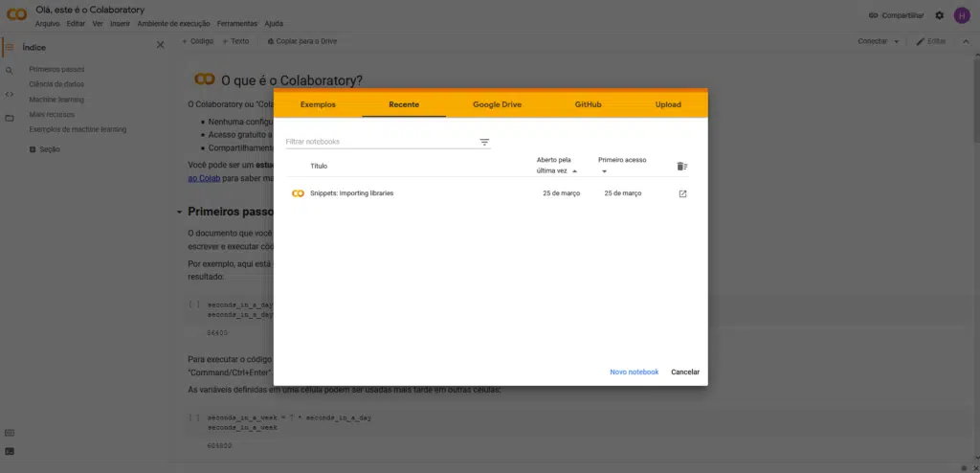Open the Conectar dropdown arrow
980x473 pixels.
(x=896, y=42)
